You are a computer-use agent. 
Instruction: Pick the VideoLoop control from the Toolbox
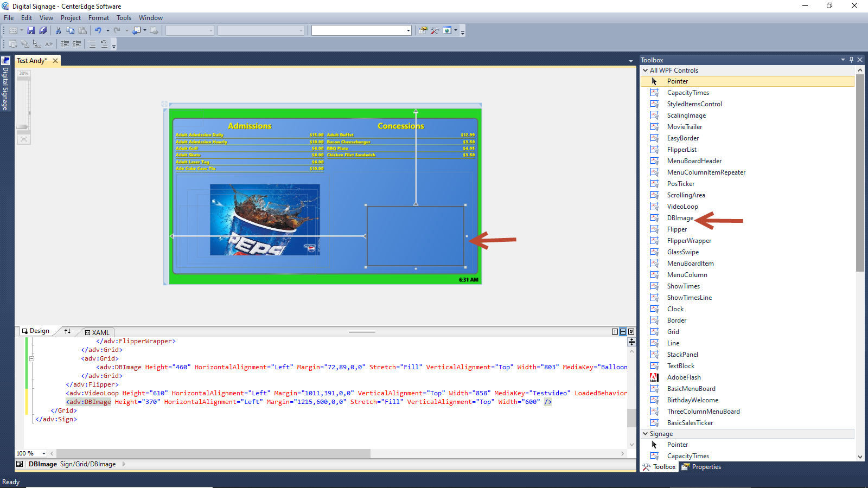tap(682, 207)
